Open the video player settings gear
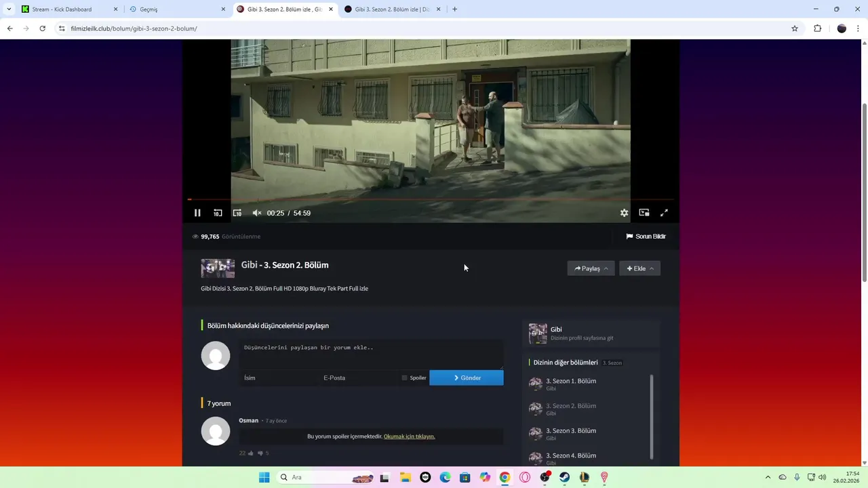The height and width of the screenshot is (488, 868). coord(624,213)
